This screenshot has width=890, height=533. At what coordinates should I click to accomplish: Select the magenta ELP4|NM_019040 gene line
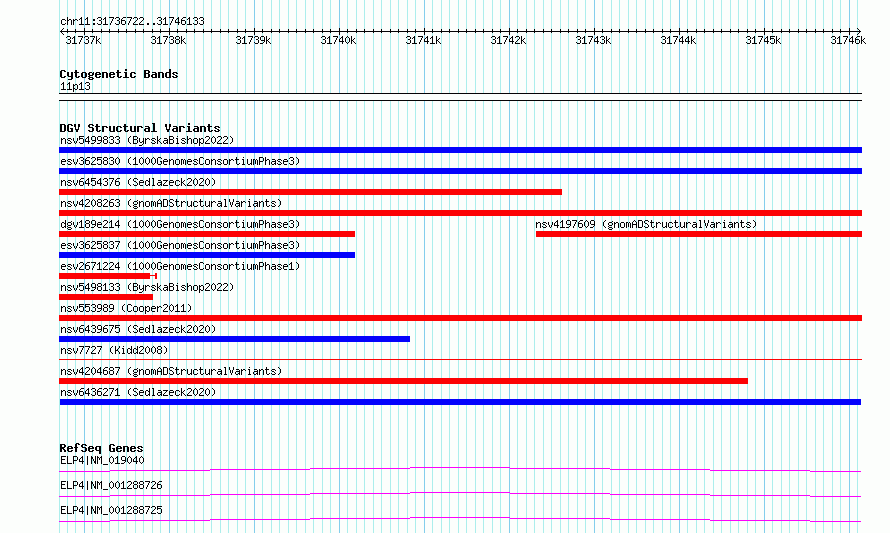pyautogui.click(x=460, y=469)
